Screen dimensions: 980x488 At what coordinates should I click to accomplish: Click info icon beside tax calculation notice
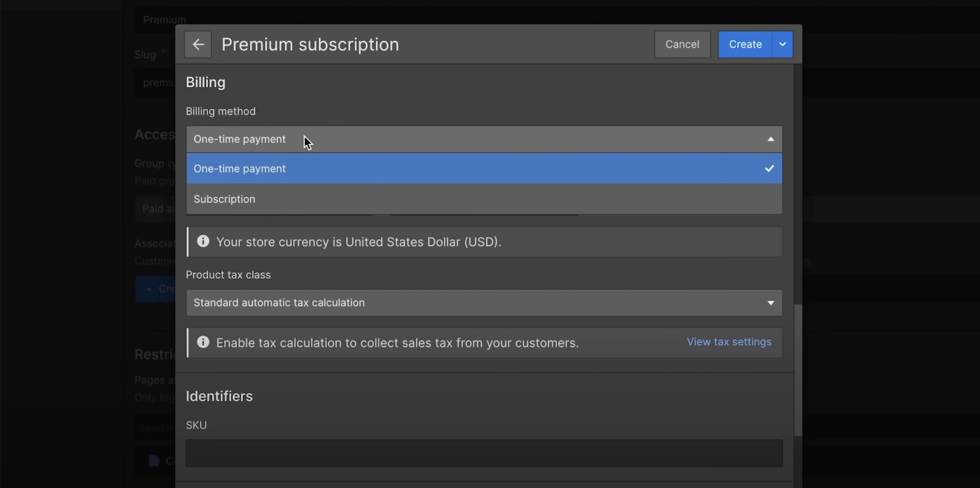click(x=203, y=342)
